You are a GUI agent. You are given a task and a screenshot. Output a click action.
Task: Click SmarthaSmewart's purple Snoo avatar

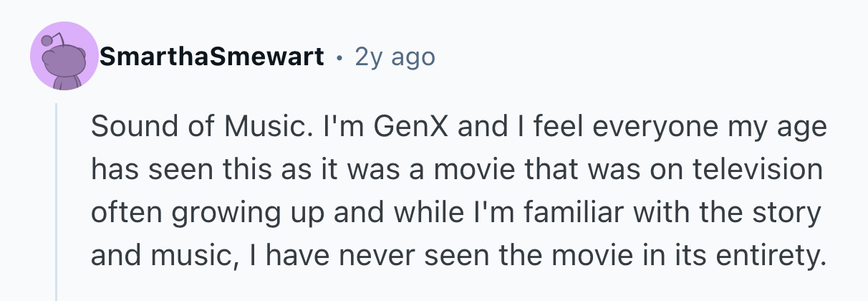(64, 57)
